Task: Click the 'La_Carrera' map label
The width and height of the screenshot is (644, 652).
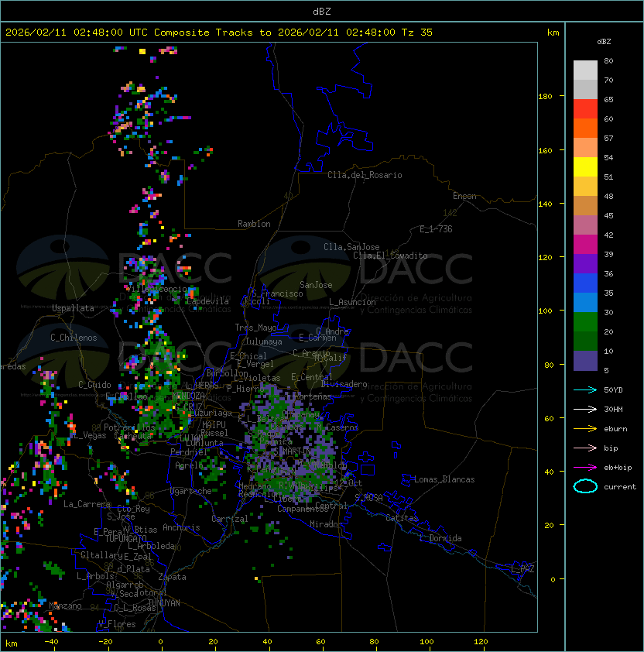Action: coord(87,504)
